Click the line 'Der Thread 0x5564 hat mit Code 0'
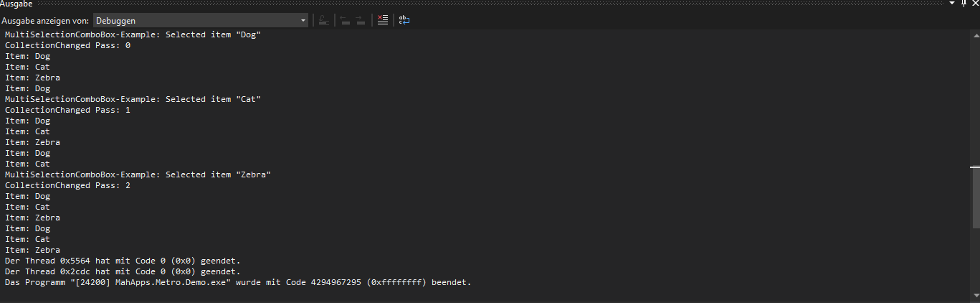 (x=123, y=261)
